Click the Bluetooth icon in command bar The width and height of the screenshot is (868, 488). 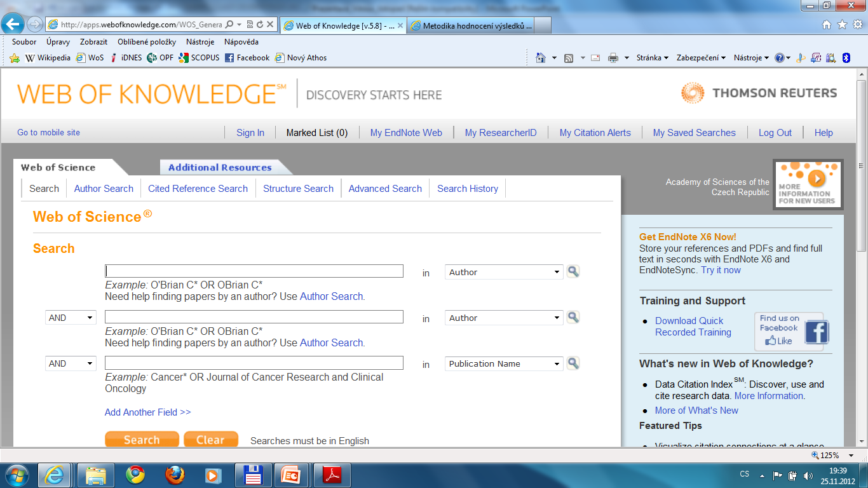coord(846,58)
